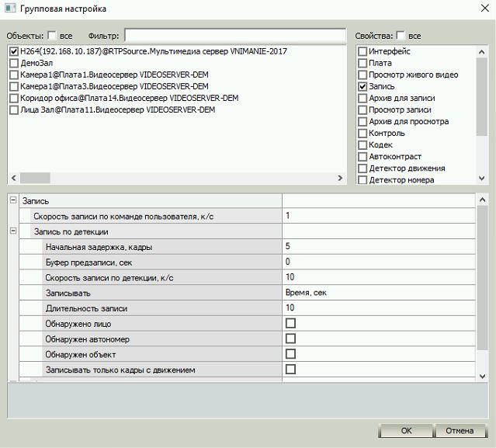
Task: Enable the Плата property
Action: [x=362, y=63]
